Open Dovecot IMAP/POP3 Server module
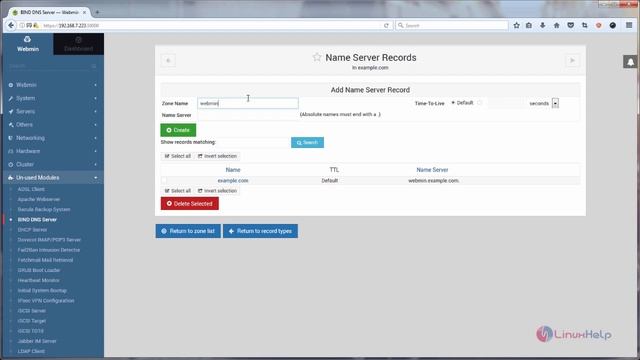The width and height of the screenshot is (640, 360). coord(49,240)
